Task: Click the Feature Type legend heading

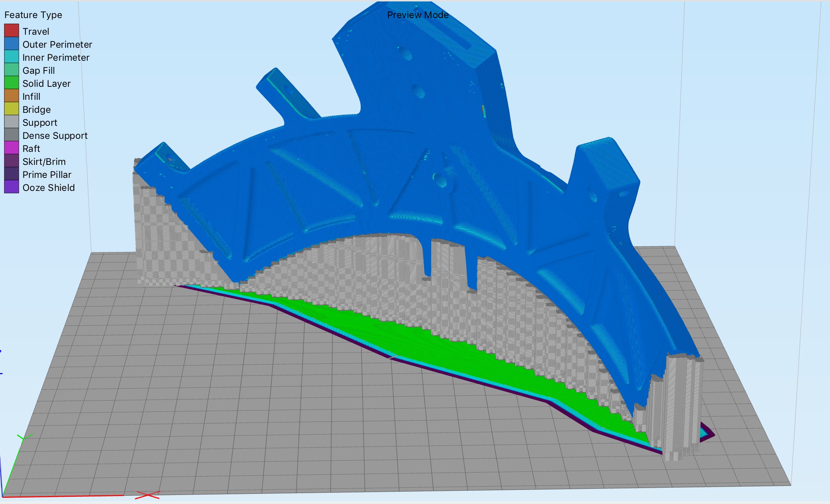Action: 33,15
